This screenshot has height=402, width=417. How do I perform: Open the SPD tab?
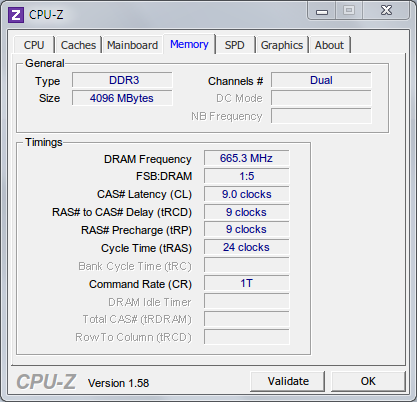click(235, 45)
